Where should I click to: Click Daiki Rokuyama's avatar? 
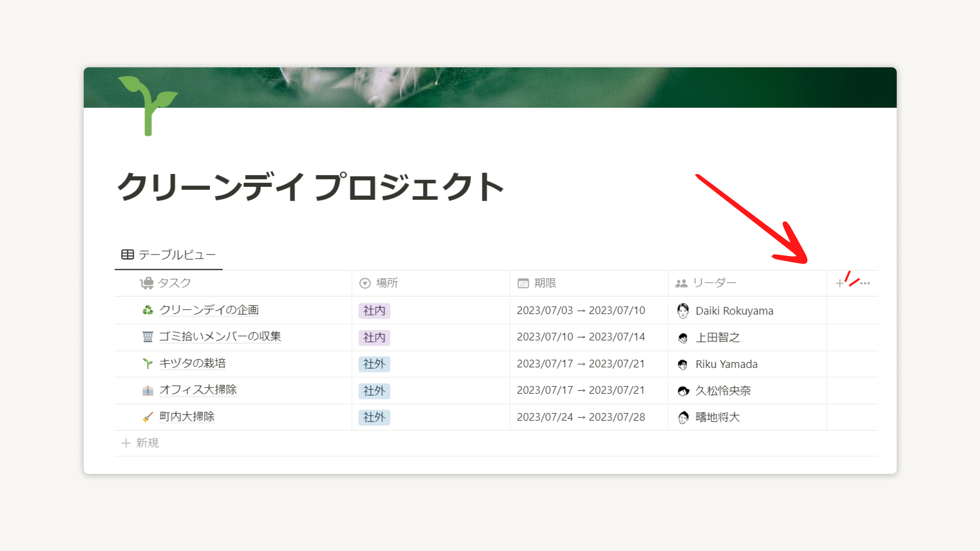[682, 311]
